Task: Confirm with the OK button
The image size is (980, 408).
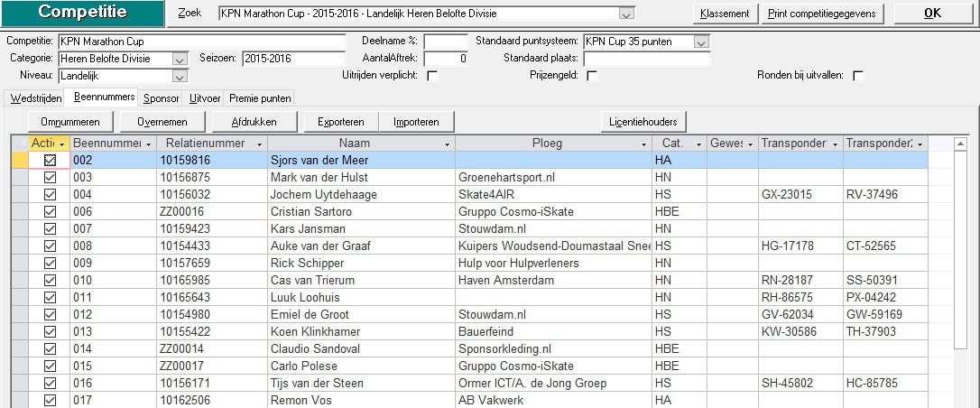Action: 932,14
